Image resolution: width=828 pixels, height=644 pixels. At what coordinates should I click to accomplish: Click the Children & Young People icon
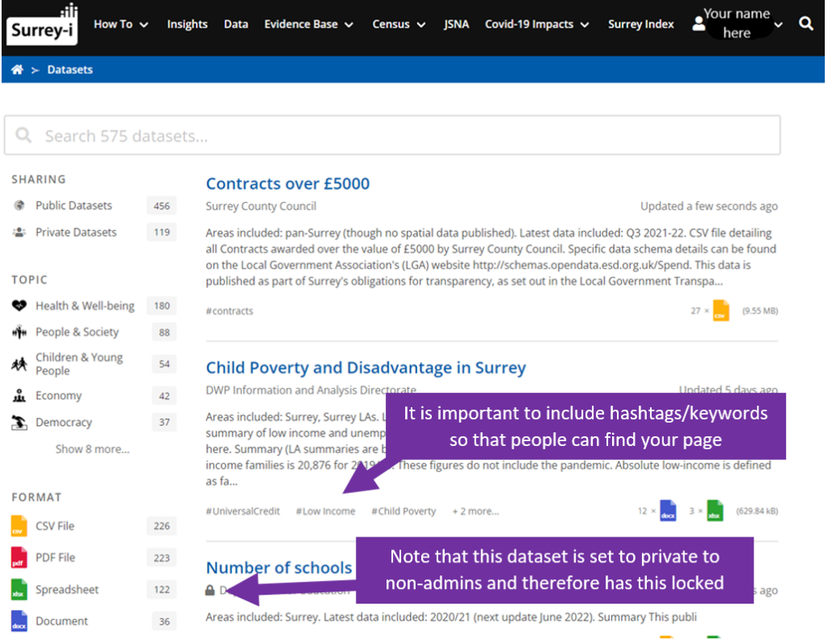[x=19, y=364]
